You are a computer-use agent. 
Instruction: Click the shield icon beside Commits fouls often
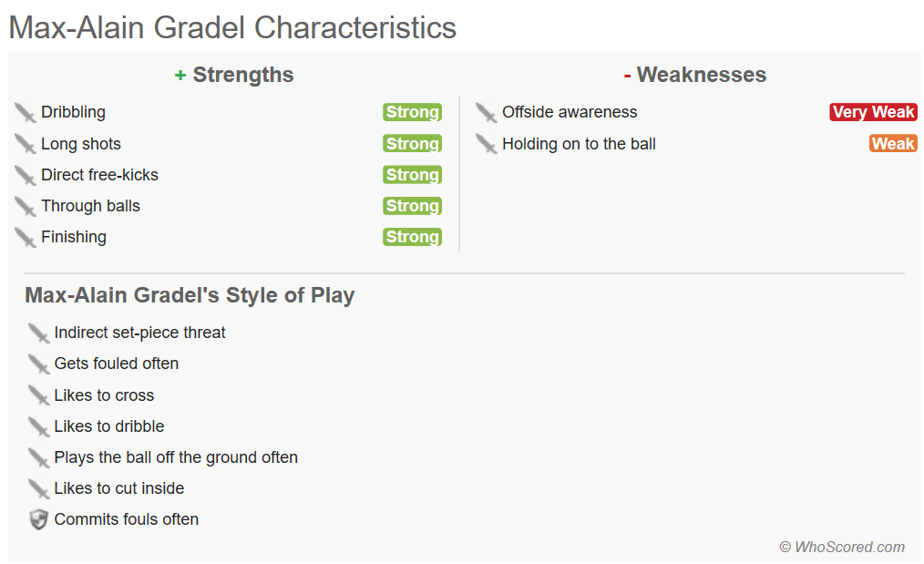click(x=38, y=519)
